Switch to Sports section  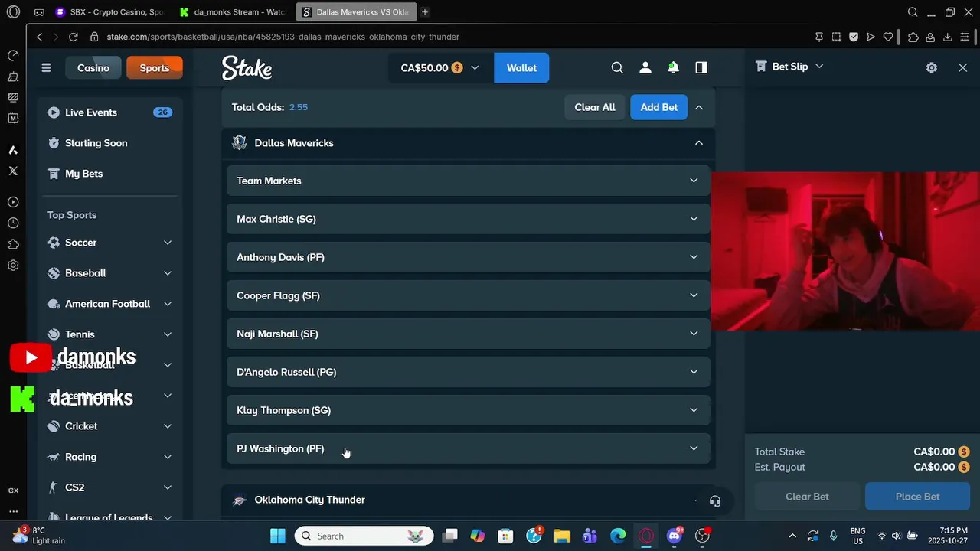coord(155,68)
